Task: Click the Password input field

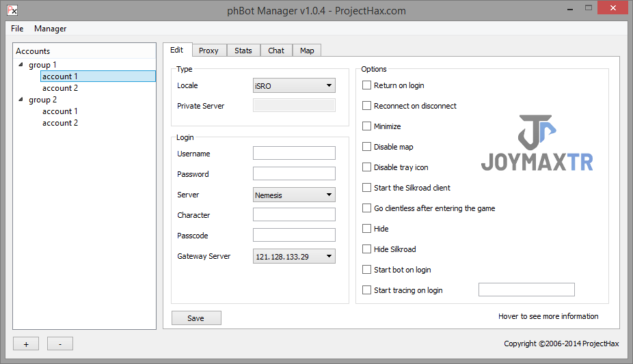Action: (x=295, y=173)
